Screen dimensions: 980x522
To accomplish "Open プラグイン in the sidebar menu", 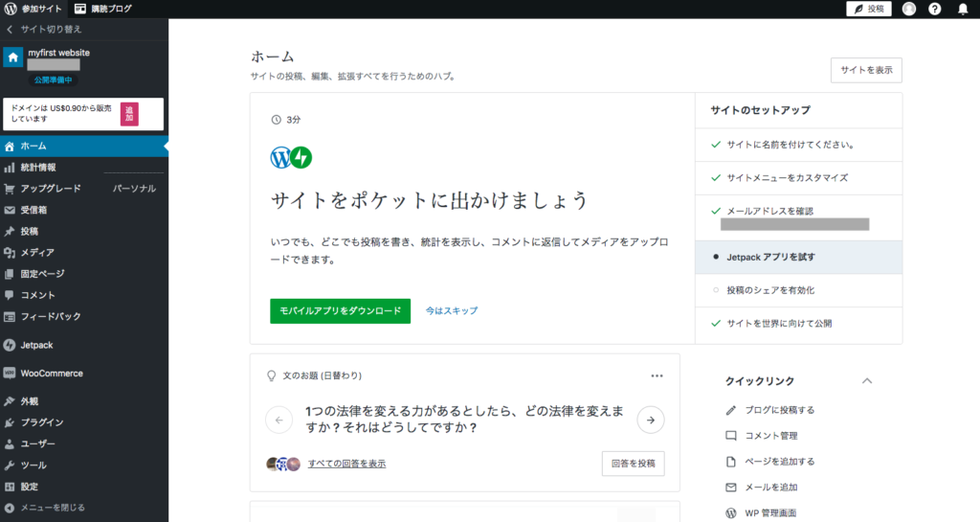I will [x=42, y=422].
